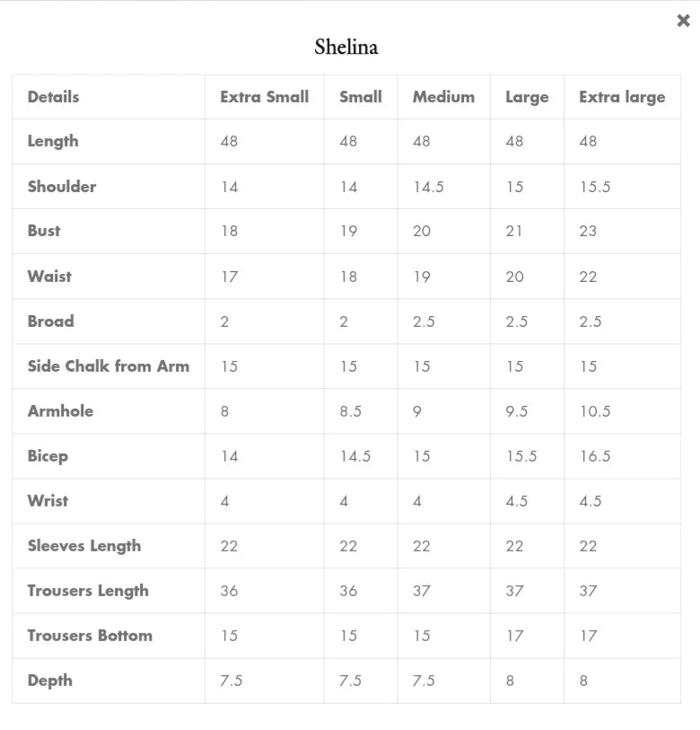
Task: Click the Bicep row label
Action: [x=48, y=456]
